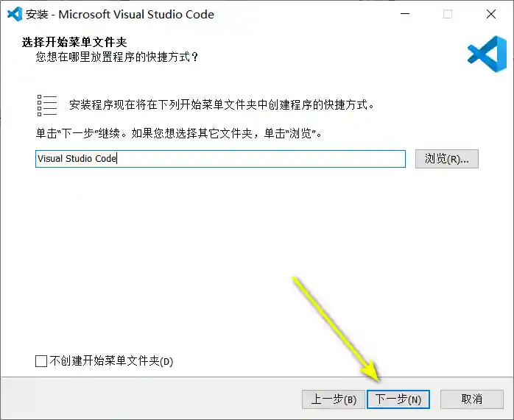Screen dimensions: 514x420
Task: Go back with the 上一步(B) button
Action: pos(334,399)
